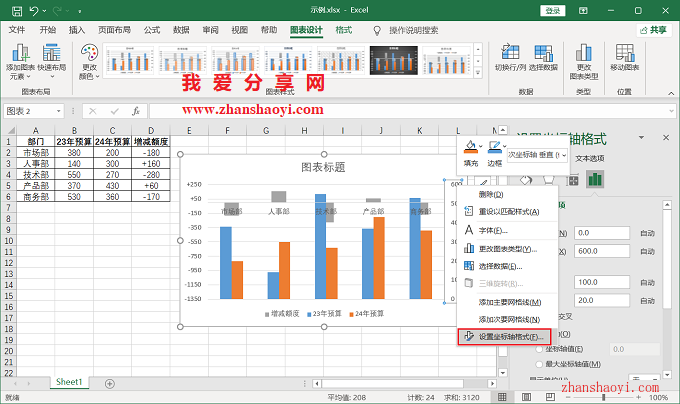This screenshot has height=404, width=680.
Task: Open the Undo history dropdown arrow
Action: (x=45, y=11)
